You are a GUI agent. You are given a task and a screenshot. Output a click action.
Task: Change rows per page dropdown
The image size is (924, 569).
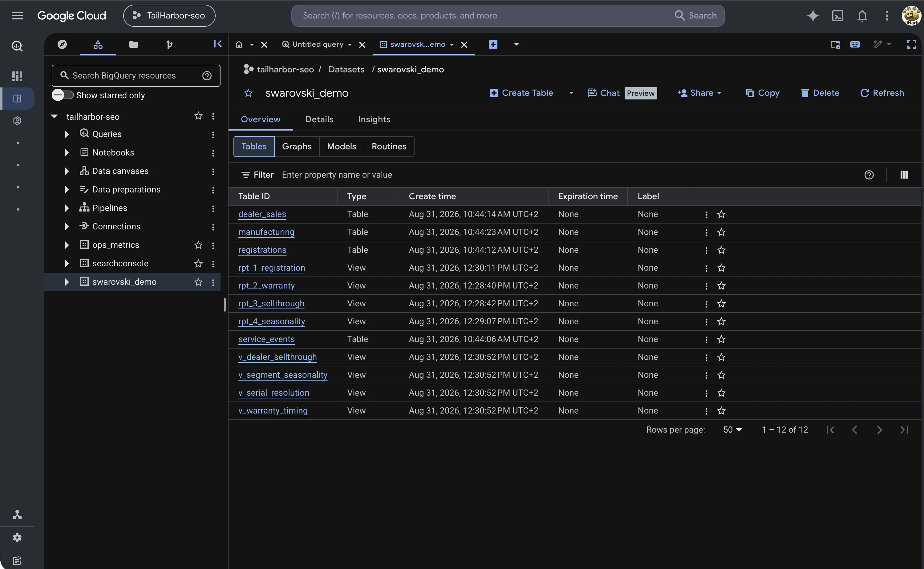[732, 430]
